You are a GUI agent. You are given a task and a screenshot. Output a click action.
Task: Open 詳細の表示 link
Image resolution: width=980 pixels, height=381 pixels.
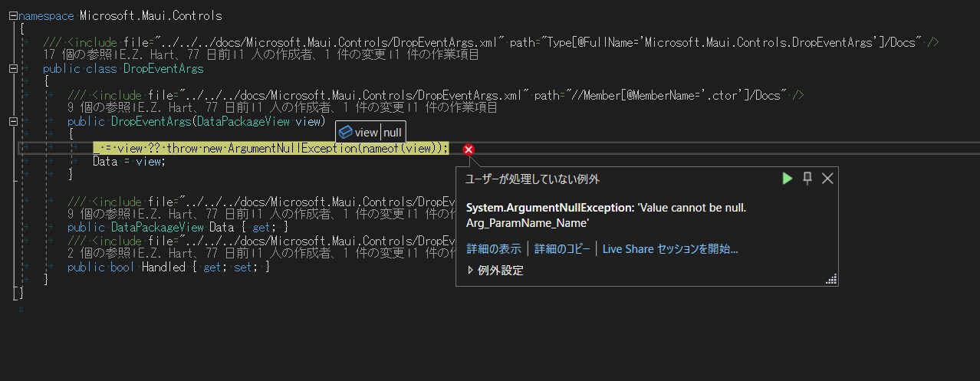tap(494, 249)
